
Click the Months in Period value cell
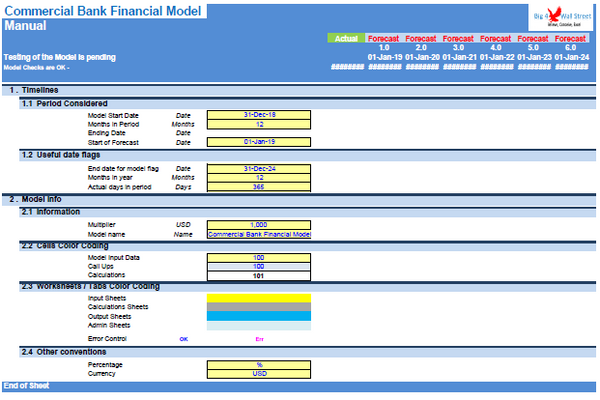[x=259, y=124]
